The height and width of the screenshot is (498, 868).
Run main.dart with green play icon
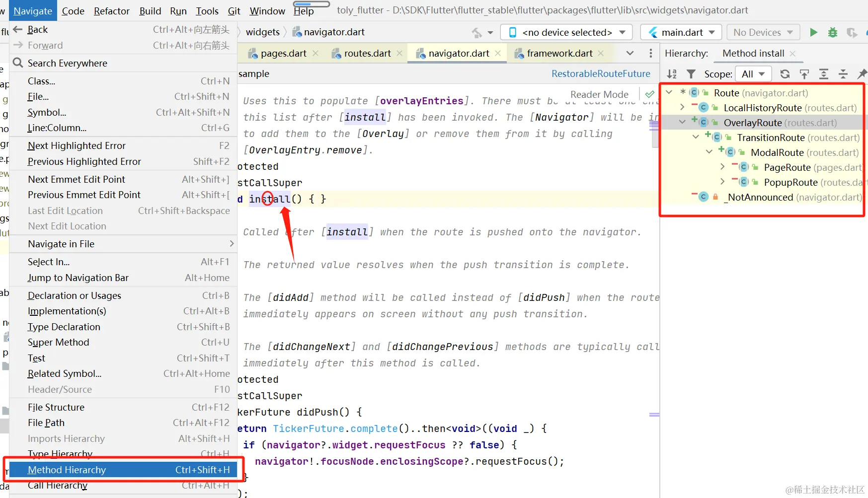point(813,32)
